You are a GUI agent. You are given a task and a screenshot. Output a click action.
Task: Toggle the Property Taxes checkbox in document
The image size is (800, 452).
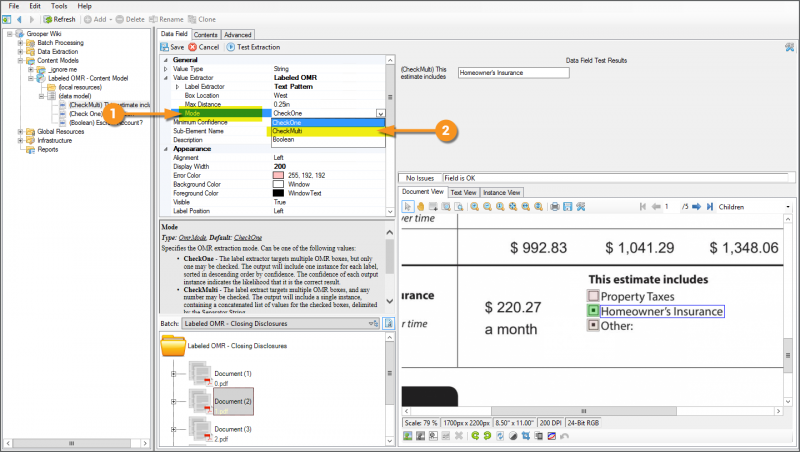(593, 296)
